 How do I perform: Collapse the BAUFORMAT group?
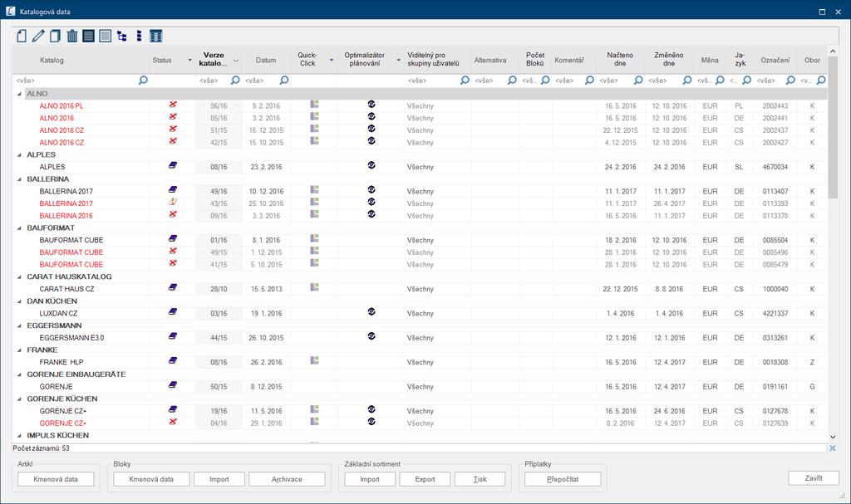point(19,228)
